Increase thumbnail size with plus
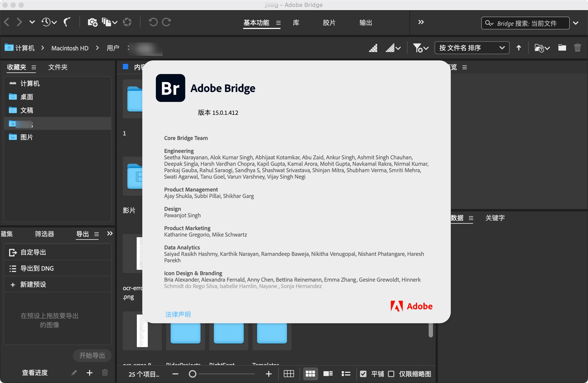Screen dimensions: 588x383 point(269,374)
